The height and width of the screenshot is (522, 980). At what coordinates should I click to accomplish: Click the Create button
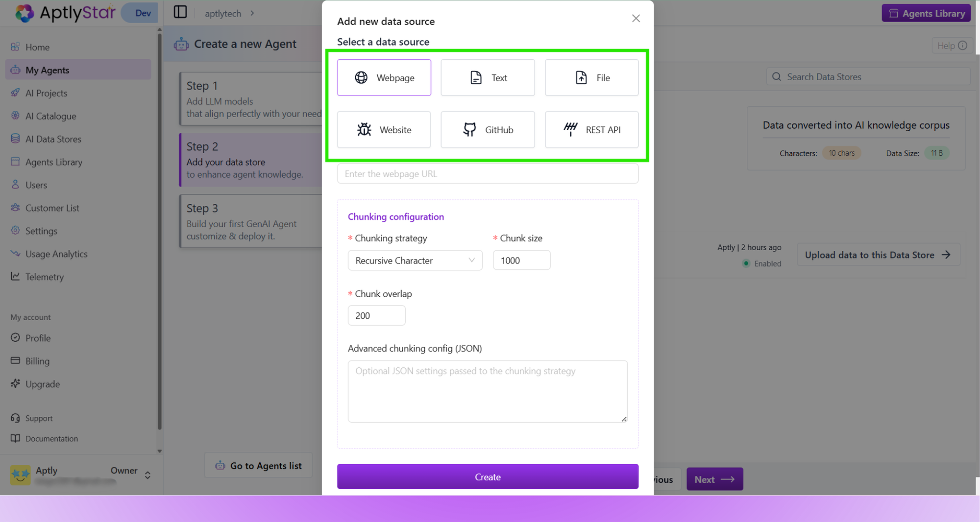point(488,476)
